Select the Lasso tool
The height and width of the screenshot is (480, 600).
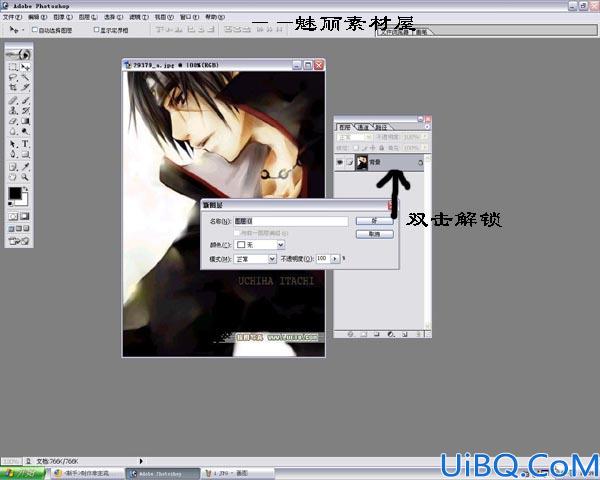[x=13, y=77]
